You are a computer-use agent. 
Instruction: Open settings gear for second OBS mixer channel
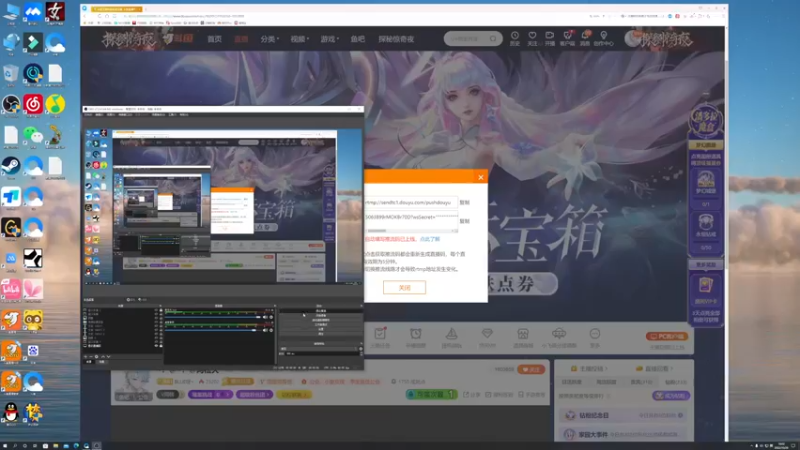click(271, 330)
